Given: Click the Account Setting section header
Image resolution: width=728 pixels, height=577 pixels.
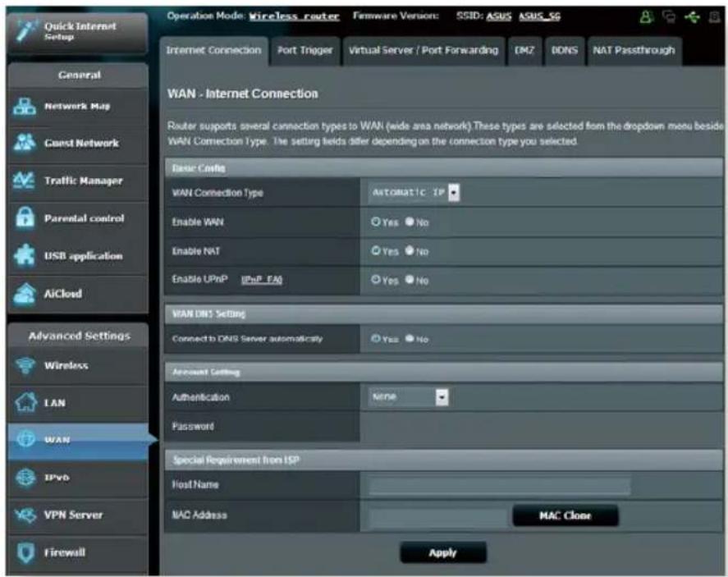Looking at the screenshot, I should click(444, 372).
